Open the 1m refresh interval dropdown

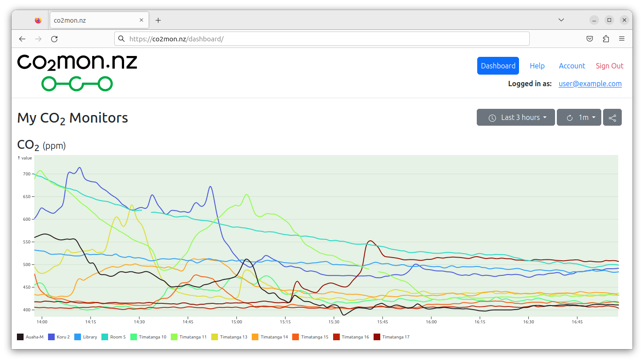(579, 117)
